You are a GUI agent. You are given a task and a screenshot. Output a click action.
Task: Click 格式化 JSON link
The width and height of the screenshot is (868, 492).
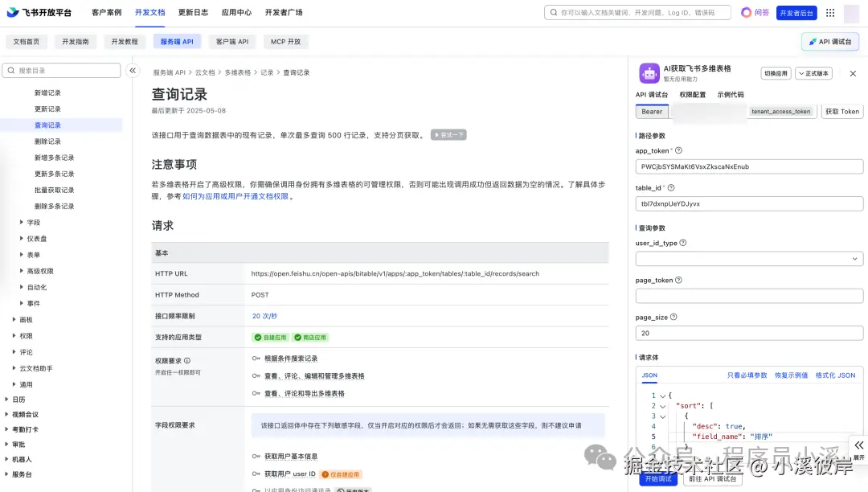point(835,375)
